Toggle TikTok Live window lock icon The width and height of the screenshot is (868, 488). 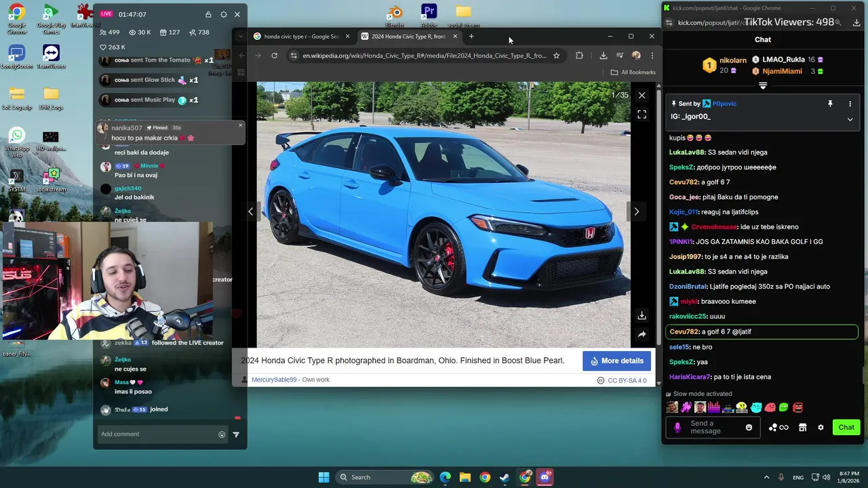208,14
